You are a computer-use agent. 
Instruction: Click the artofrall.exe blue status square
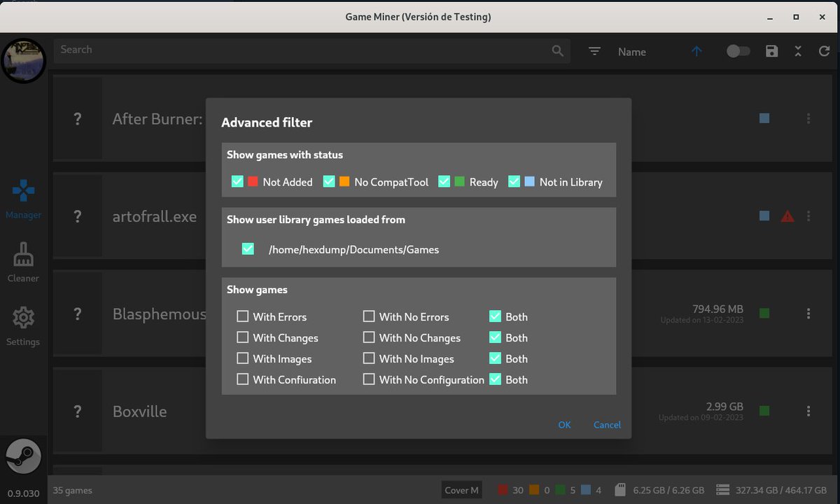point(764,216)
